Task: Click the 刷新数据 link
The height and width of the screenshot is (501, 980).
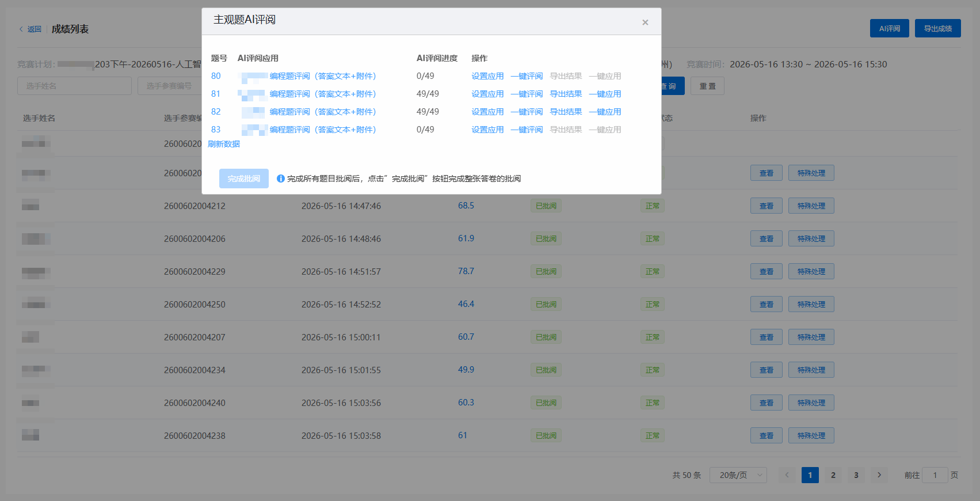Action: [x=224, y=144]
